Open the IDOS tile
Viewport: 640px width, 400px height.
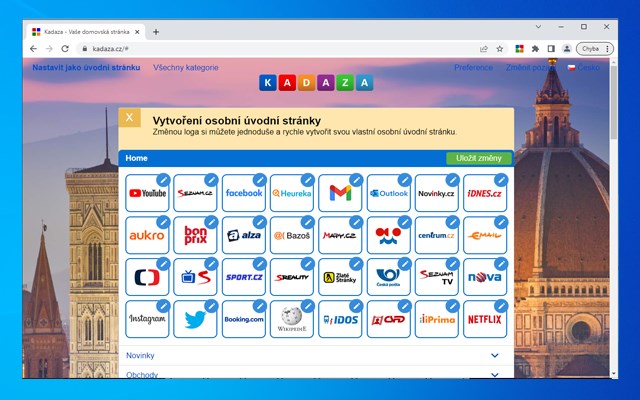point(340,319)
